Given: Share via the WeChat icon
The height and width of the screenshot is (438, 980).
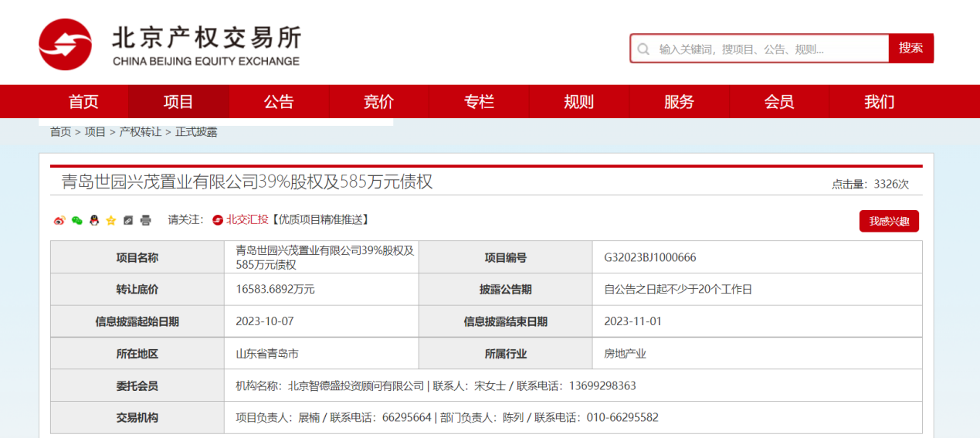Looking at the screenshot, I should pos(76,220).
